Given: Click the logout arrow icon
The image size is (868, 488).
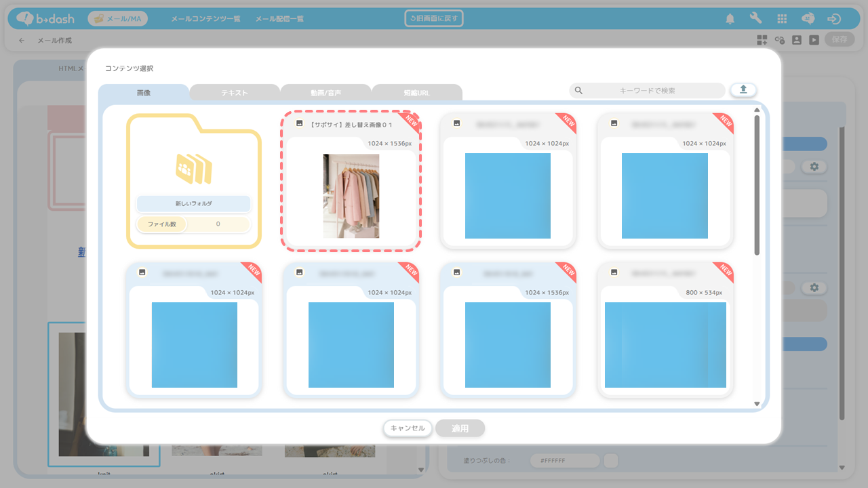Looking at the screenshot, I should pos(834,19).
